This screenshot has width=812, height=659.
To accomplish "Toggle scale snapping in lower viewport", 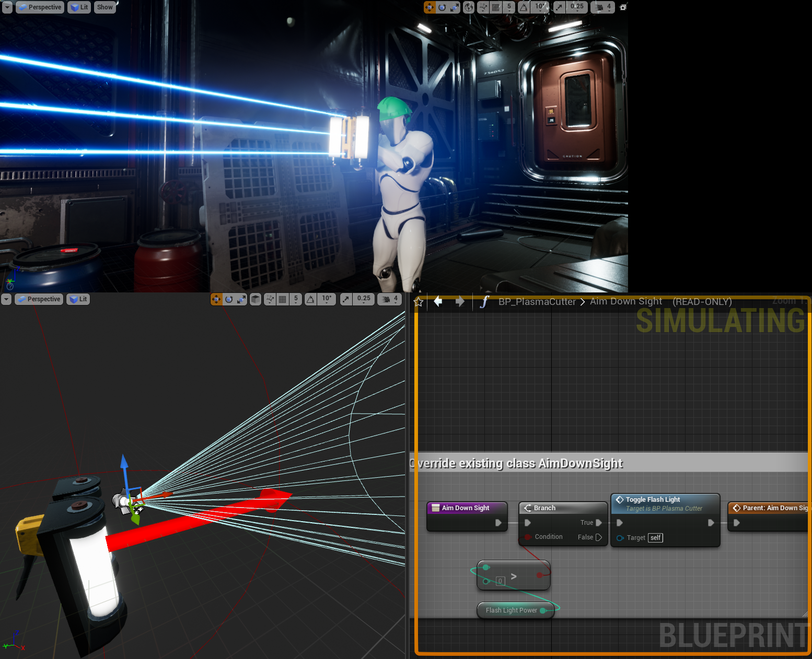I will [x=346, y=299].
